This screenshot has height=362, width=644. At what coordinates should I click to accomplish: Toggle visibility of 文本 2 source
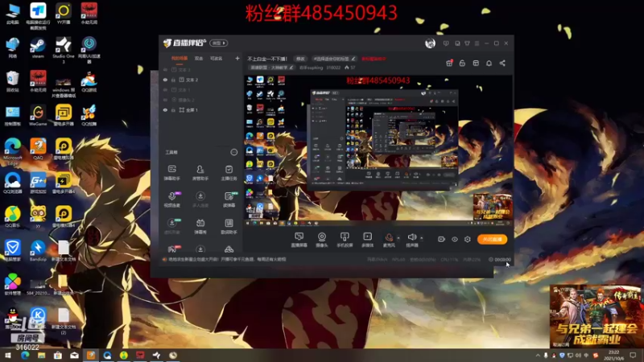coord(166,80)
